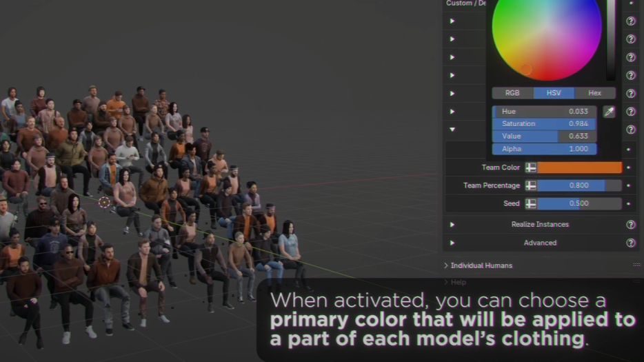Click the Team Percentage slider
644x362 pixels.
click(579, 185)
